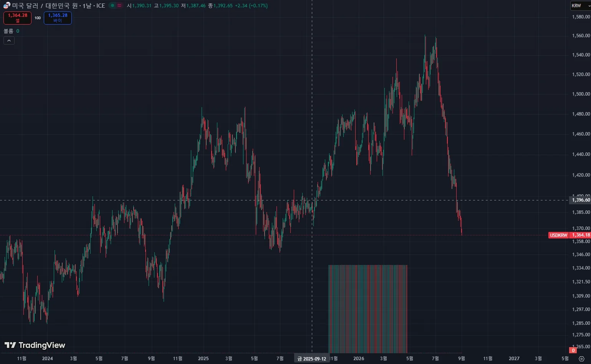Click the 2024 label on the time axis
591x364 pixels.
[47, 359]
